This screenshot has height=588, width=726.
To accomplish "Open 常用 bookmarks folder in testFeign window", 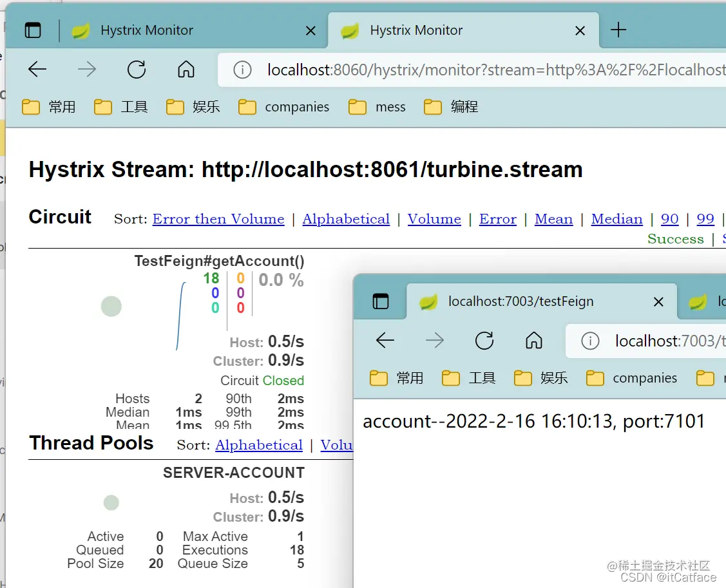I will point(397,378).
